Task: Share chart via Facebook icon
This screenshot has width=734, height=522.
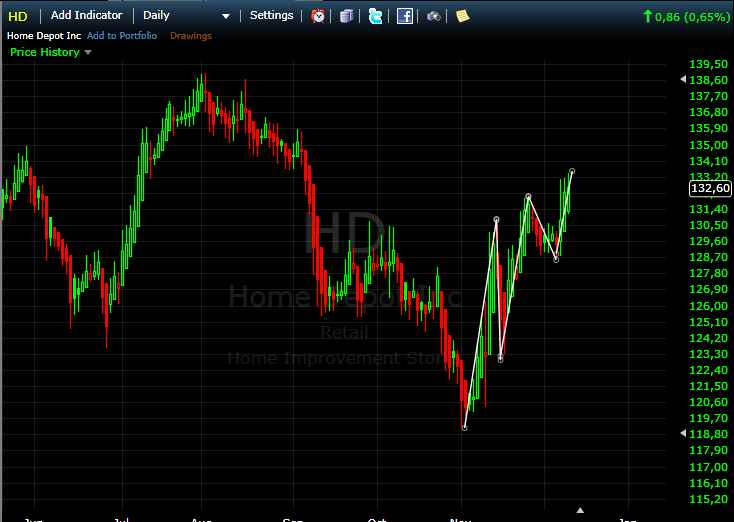Action: [404, 16]
